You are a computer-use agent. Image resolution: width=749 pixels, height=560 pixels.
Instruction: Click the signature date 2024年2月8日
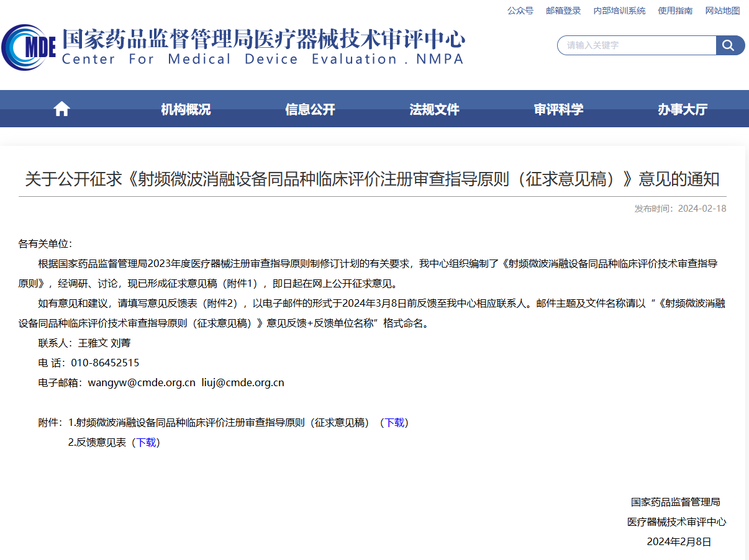679,542
